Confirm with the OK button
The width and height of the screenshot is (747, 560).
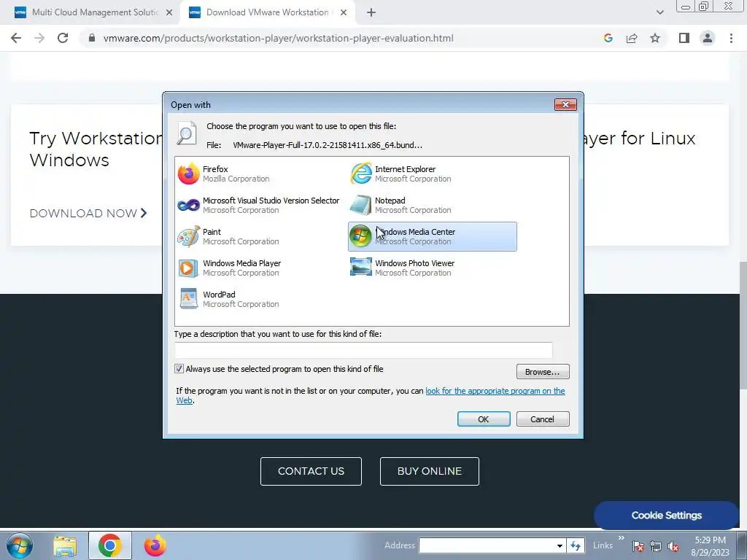[484, 419]
